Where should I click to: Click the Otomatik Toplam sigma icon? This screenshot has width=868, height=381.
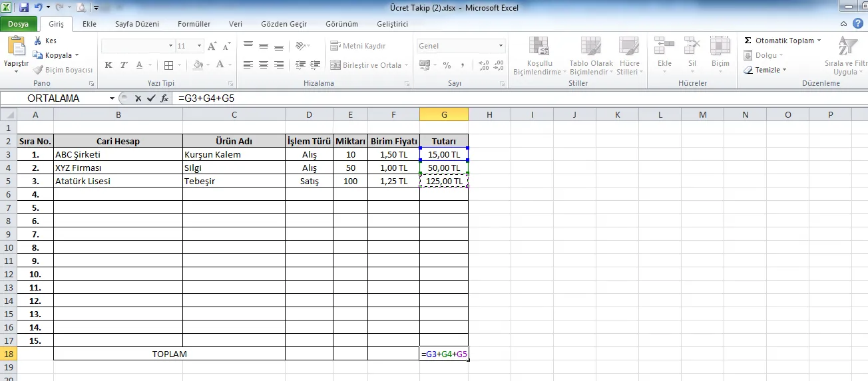click(748, 41)
